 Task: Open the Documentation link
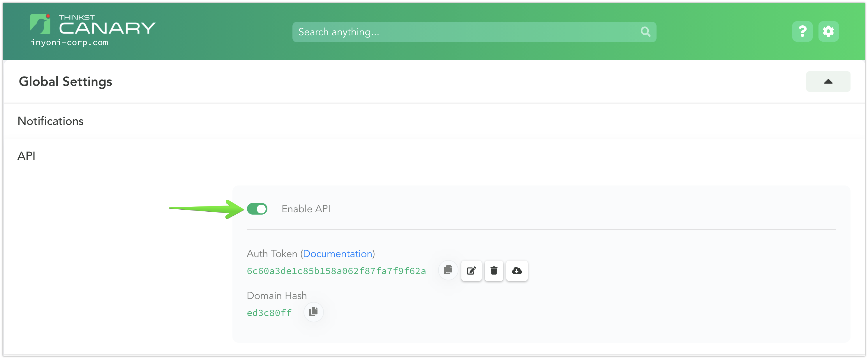pos(337,254)
